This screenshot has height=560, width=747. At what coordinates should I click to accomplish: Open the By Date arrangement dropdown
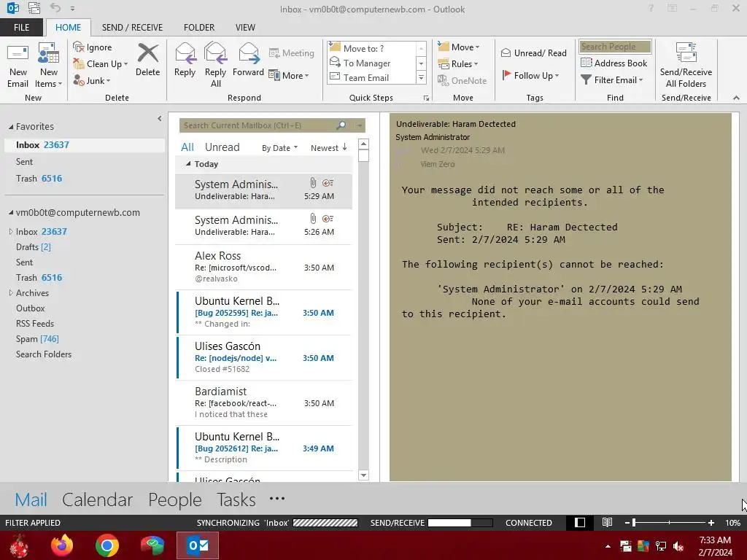(279, 148)
